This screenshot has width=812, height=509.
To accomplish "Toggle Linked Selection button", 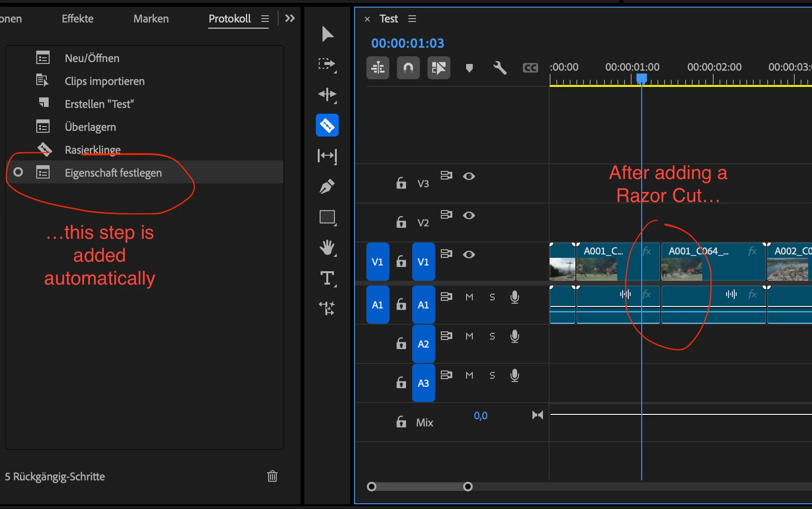I will [439, 68].
